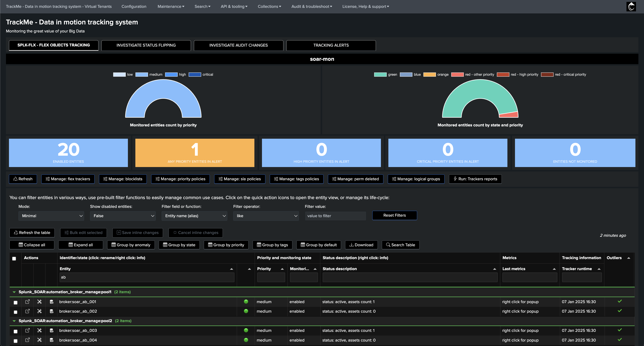Image resolution: width=644 pixels, height=346 pixels.
Task: Click tools icon for broker:soar_ab_004 row
Action: pyautogui.click(x=40, y=340)
